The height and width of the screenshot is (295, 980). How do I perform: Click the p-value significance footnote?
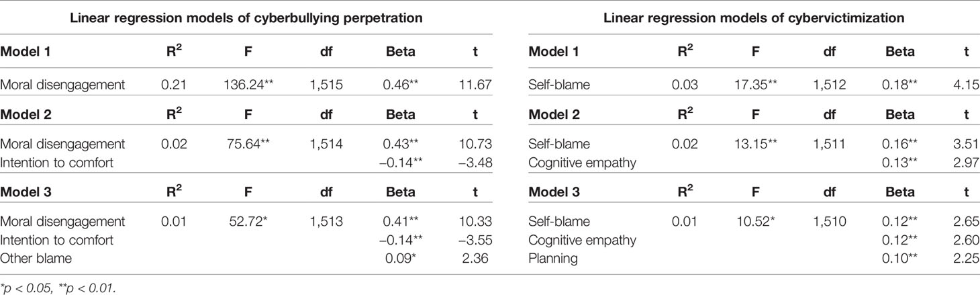click(x=59, y=286)
